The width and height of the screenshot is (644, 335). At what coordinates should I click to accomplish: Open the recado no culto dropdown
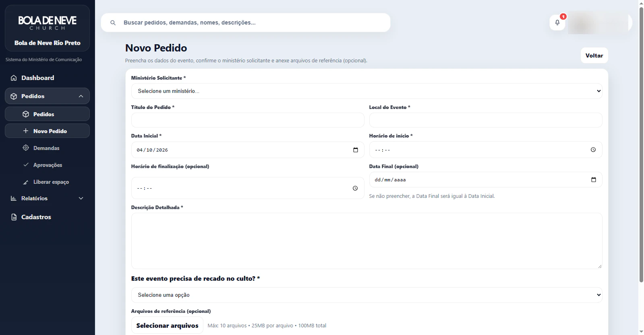point(367,295)
